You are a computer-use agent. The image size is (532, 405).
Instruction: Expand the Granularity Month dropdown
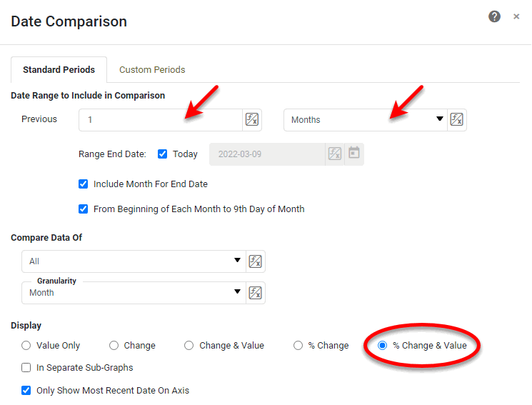[x=134, y=293]
